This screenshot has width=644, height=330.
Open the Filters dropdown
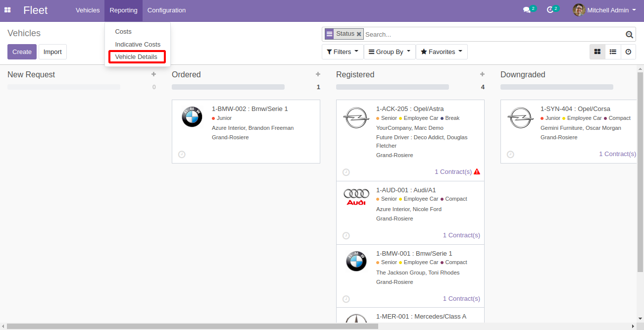(343, 52)
